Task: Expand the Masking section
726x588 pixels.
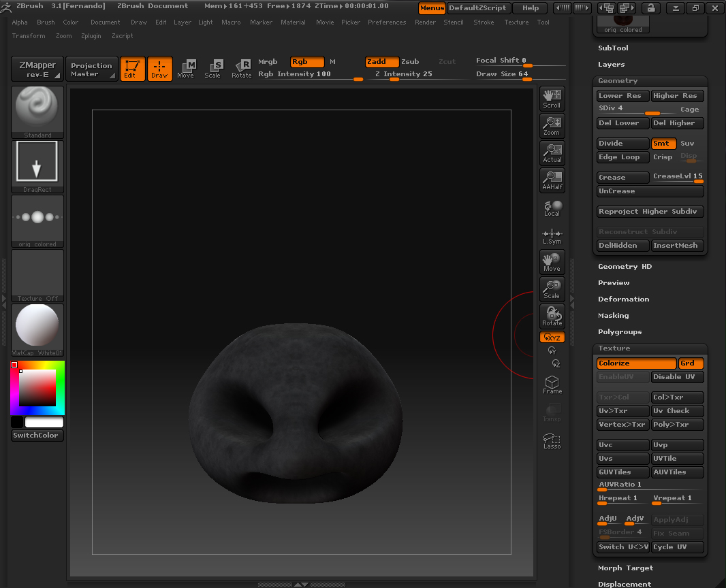Action: point(613,316)
